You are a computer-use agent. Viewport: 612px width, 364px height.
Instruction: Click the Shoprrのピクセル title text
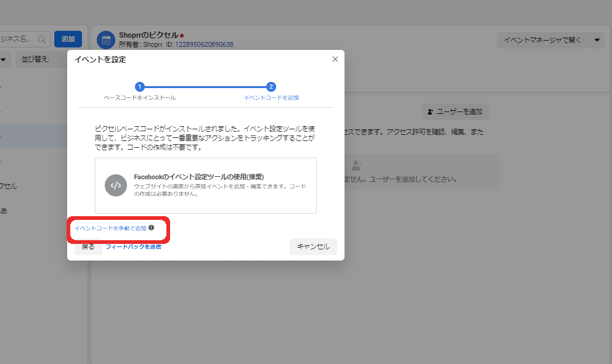149,35
